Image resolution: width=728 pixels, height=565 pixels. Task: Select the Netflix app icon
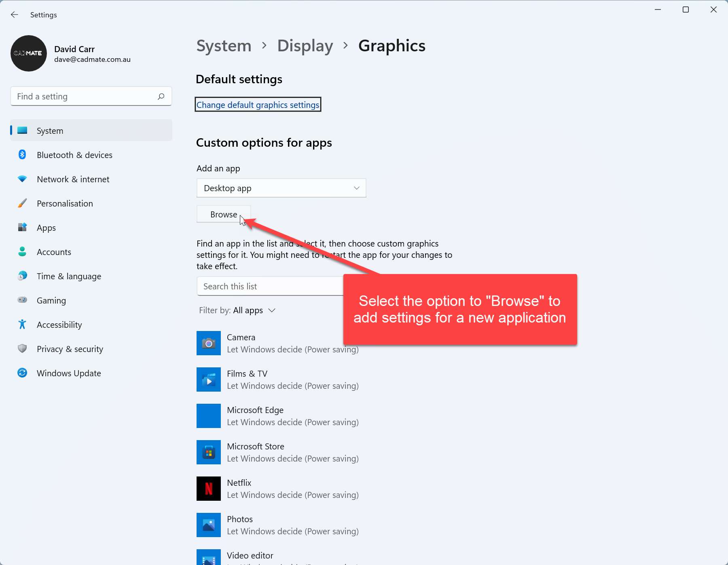click(208, 489)
